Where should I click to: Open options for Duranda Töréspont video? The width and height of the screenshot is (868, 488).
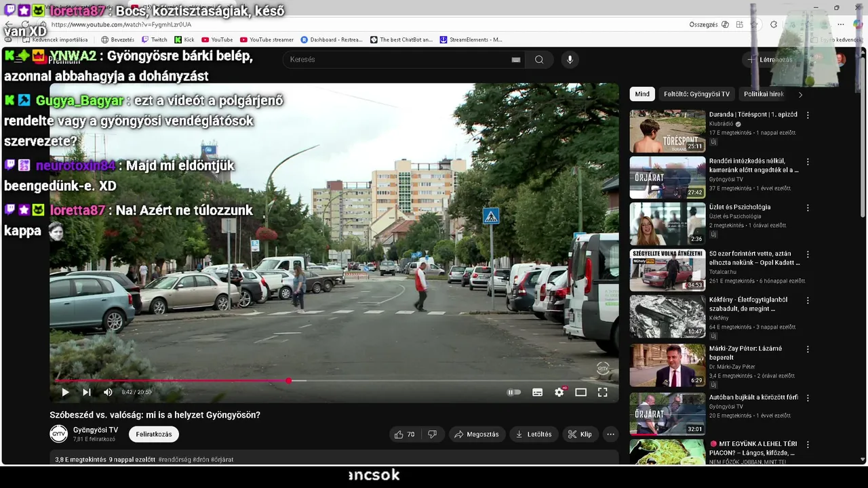click(808, 115)
